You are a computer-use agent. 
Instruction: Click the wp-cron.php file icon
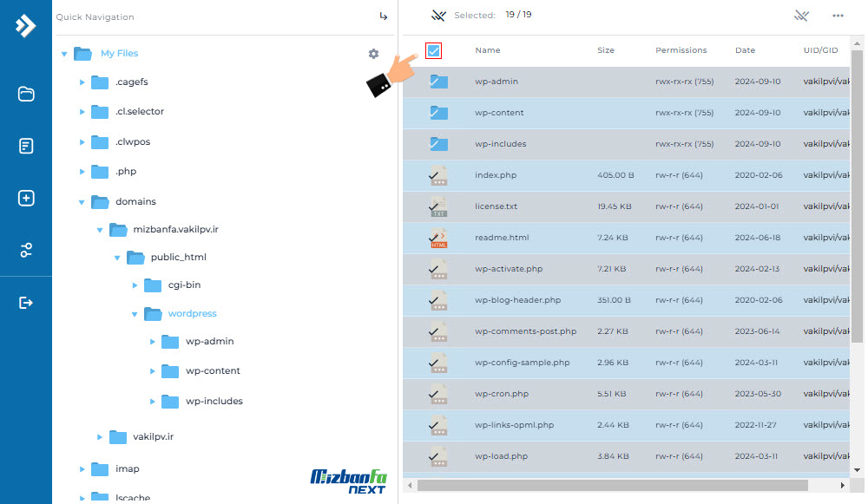coord(438,394)
